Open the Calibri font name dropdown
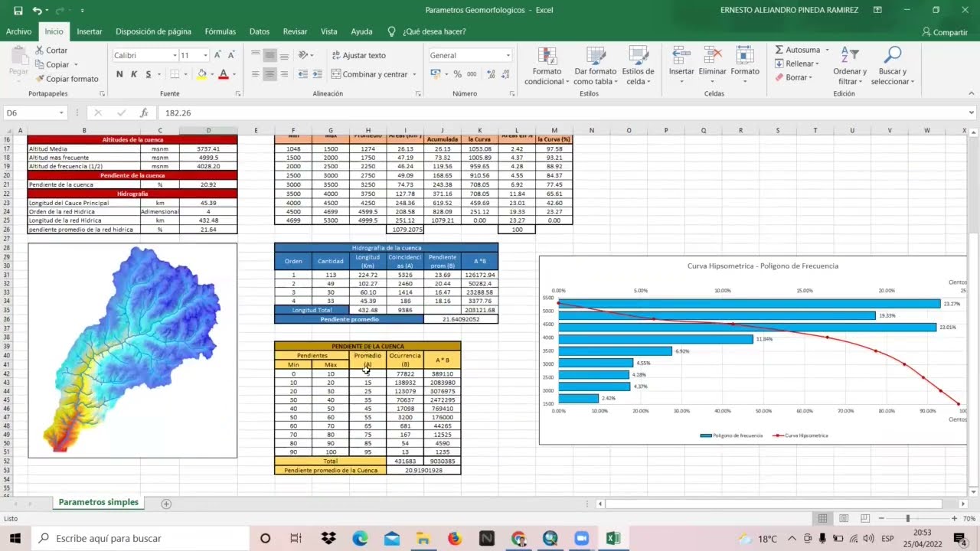 (x=173, y=55)
